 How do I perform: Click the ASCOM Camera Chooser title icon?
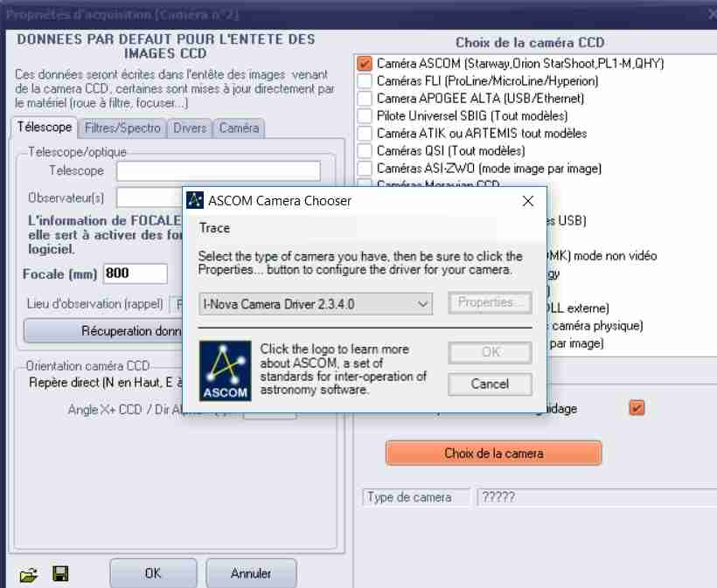coord(196,201)
